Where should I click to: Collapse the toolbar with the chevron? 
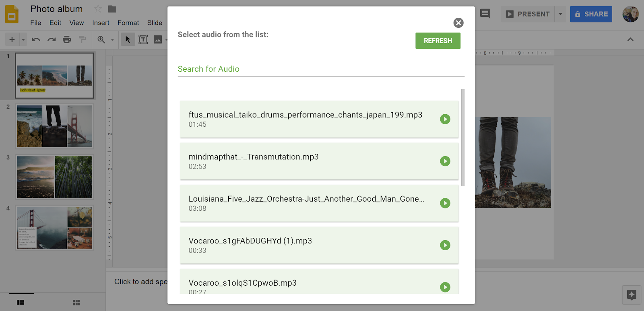pyautogui.click(x=630, y=39)
